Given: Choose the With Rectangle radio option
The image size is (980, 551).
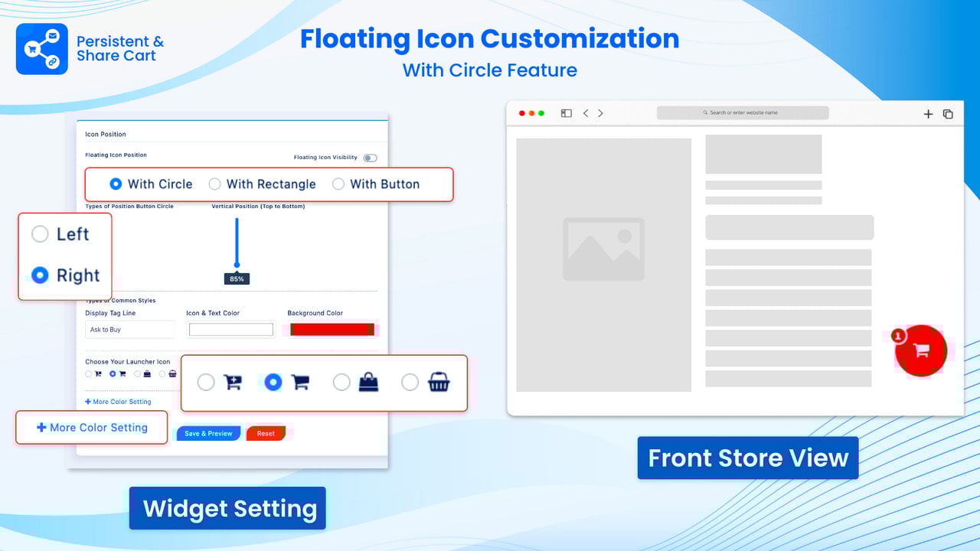Looking at the screenshot, I should [x=215, y=184].
